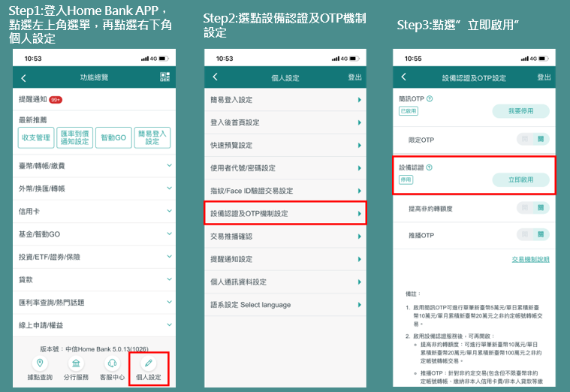Image resolution: width=570 pixels, height=392 pixels.
Task: Tap the 我要停用 button
Action: [520, 111]
